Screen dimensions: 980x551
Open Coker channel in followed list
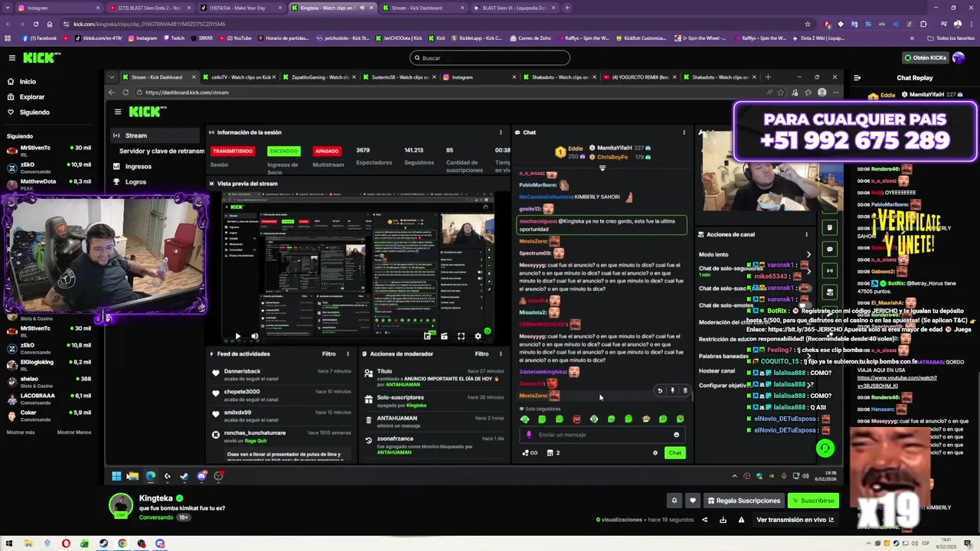[49, 416]
